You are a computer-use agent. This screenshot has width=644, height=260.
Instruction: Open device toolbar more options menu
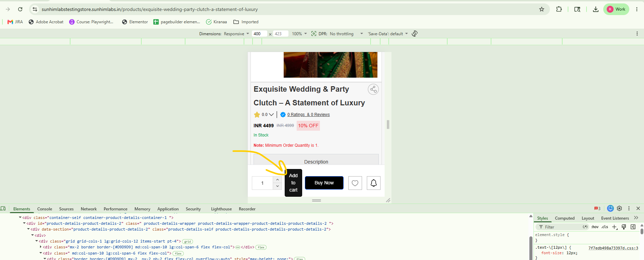637,34
